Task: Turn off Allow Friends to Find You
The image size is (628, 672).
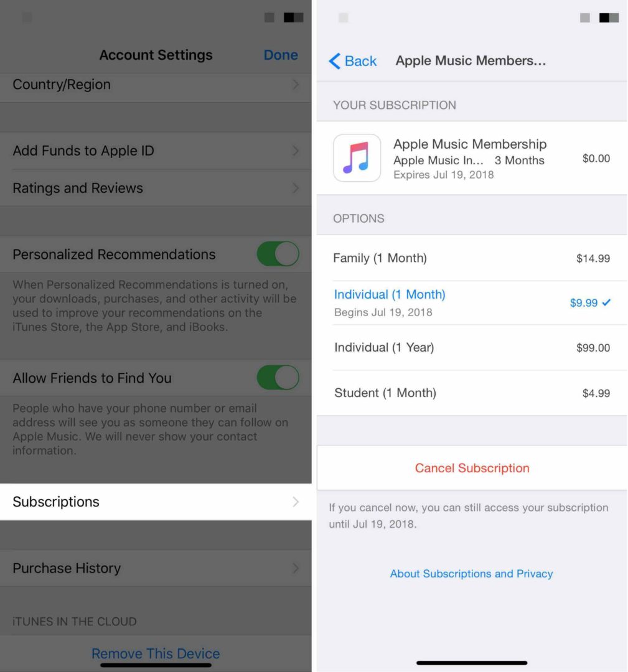Action: coord(278,378)
